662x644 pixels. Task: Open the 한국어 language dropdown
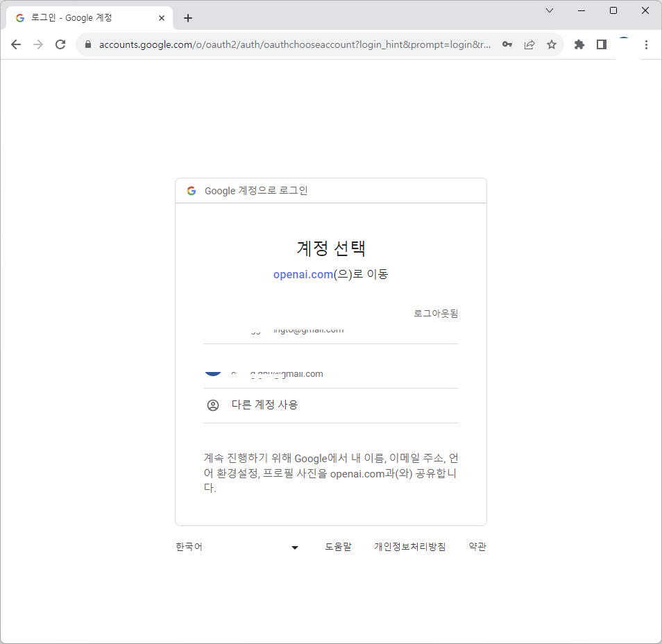click(x=237, y=547)
